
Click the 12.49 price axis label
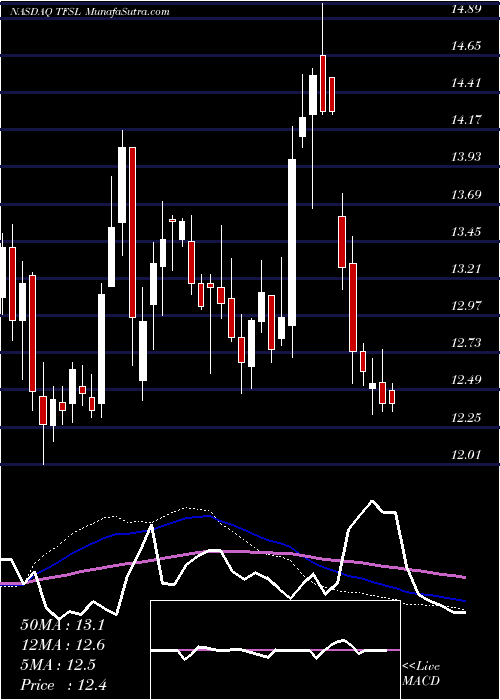coord(465,380)
